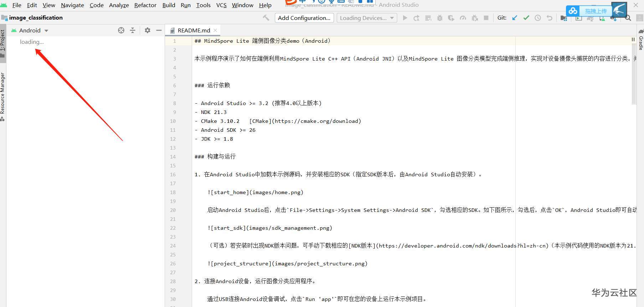Click the '### 构建与运行' heading line

click(215, 157)
